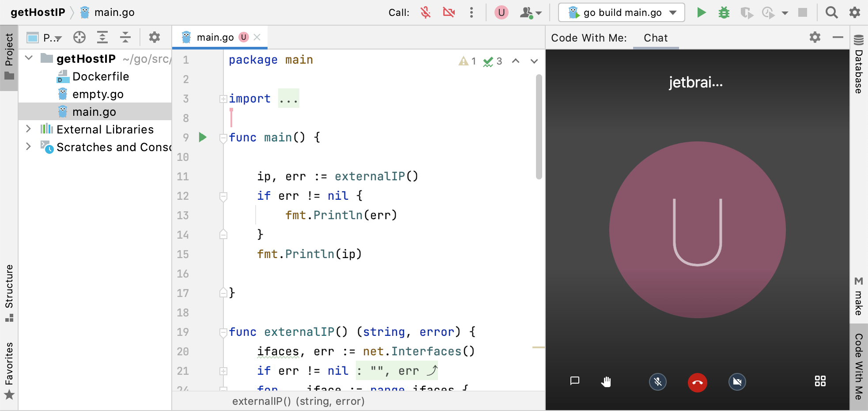Unmute the call microphone
868x411 pixels.
425,12
